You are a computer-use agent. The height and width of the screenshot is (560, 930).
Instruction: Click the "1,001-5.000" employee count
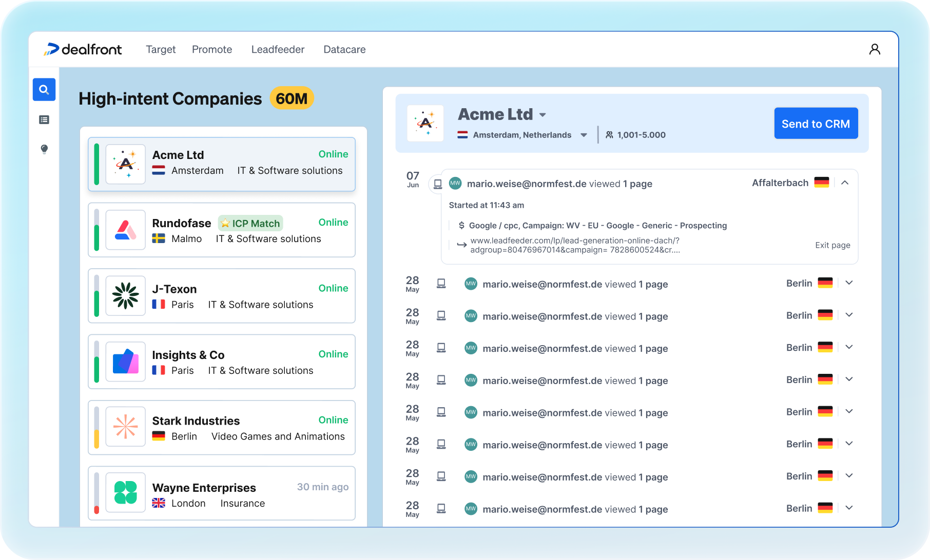642,135
